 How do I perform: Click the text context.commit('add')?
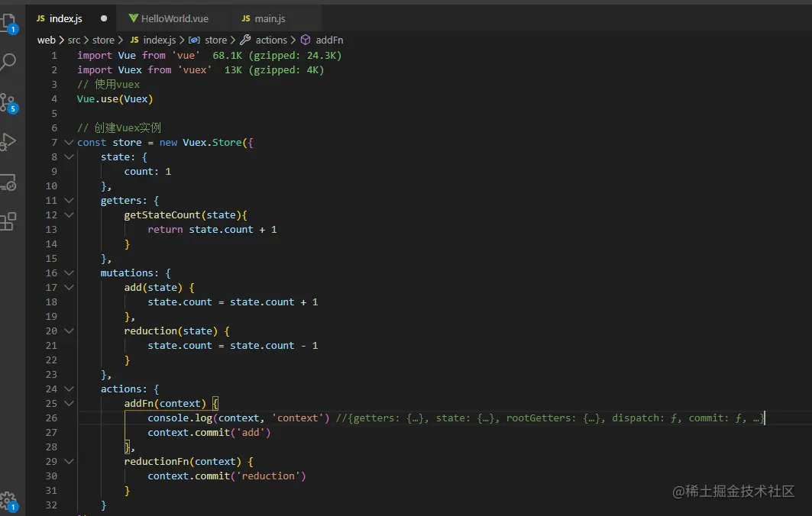pos(209,432)
